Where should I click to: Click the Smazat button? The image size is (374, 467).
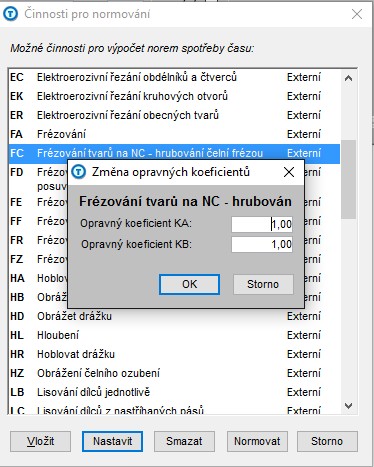point(184,441)
